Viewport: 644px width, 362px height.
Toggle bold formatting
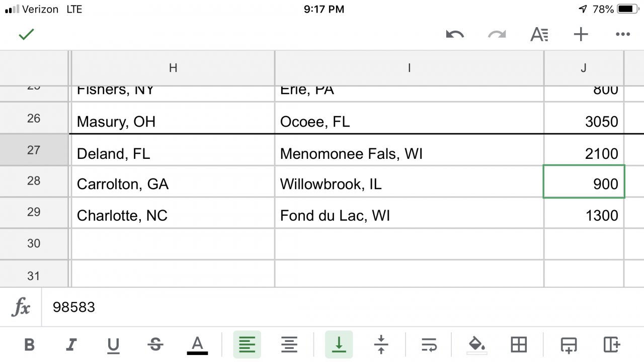click(x=30, y=345)
